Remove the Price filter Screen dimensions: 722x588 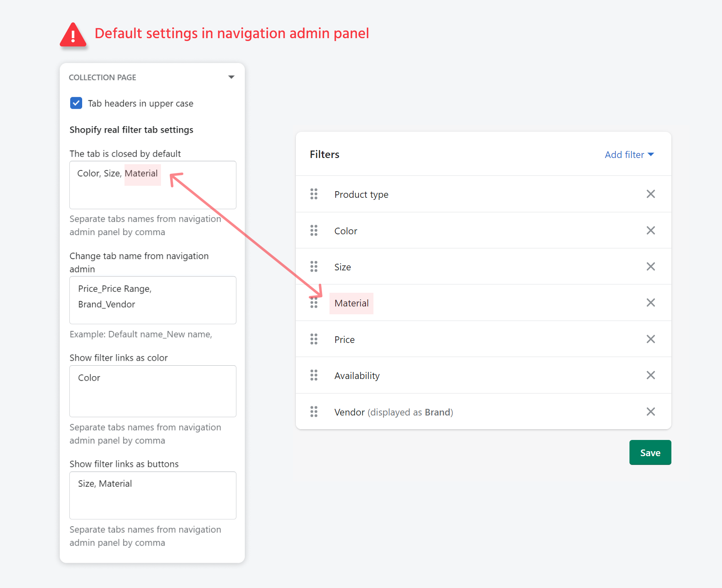pos(650,339)
